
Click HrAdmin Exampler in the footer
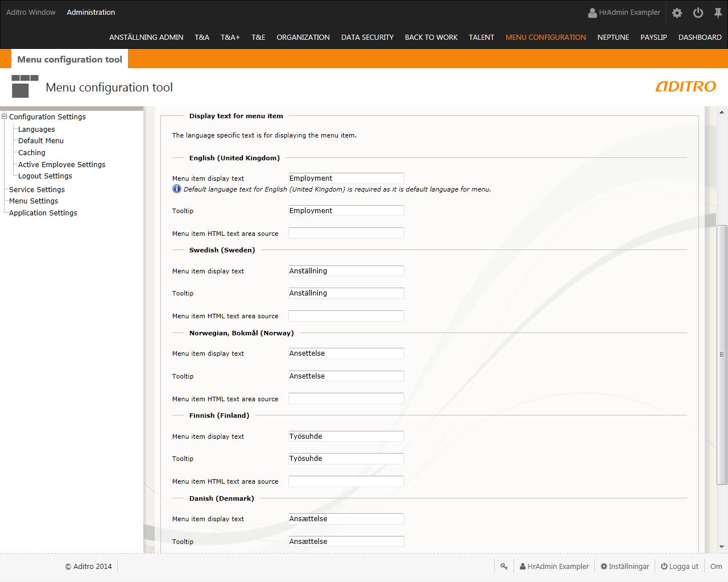(x=555, y=566)
